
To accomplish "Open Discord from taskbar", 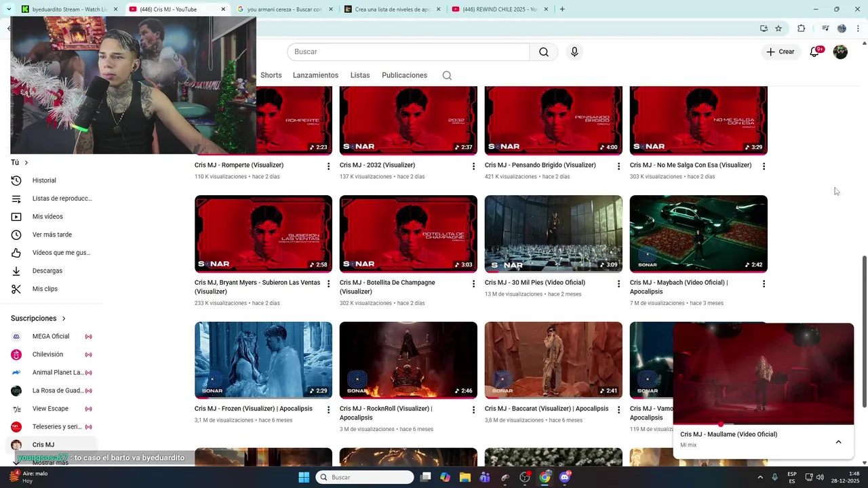I will [565, 477].
